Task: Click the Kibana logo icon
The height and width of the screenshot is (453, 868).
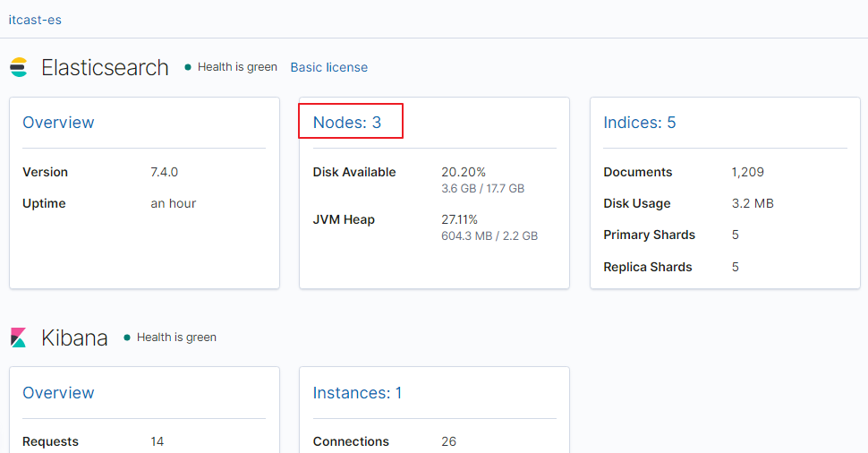Action: (19, 338)
